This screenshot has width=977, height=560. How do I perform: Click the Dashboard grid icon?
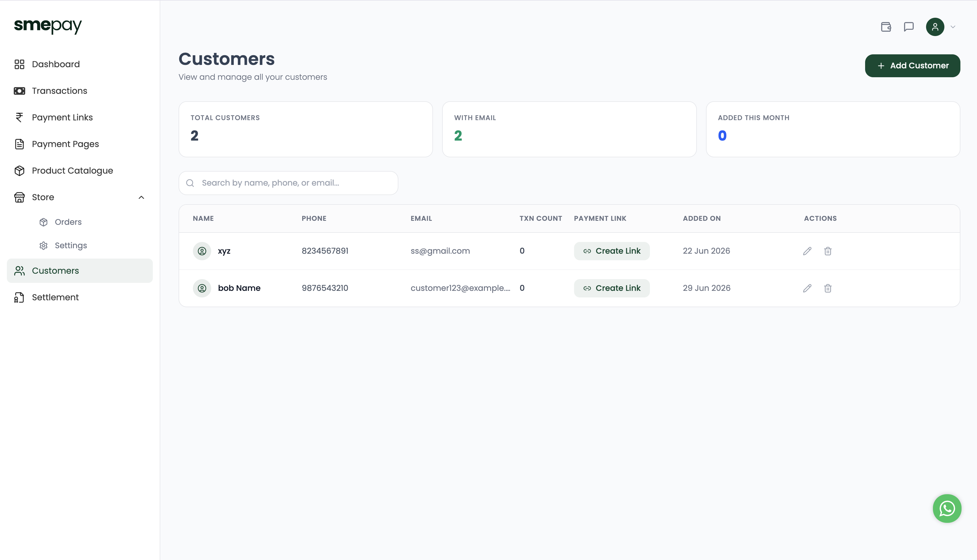pyautogui.click(x=19, y=64)
